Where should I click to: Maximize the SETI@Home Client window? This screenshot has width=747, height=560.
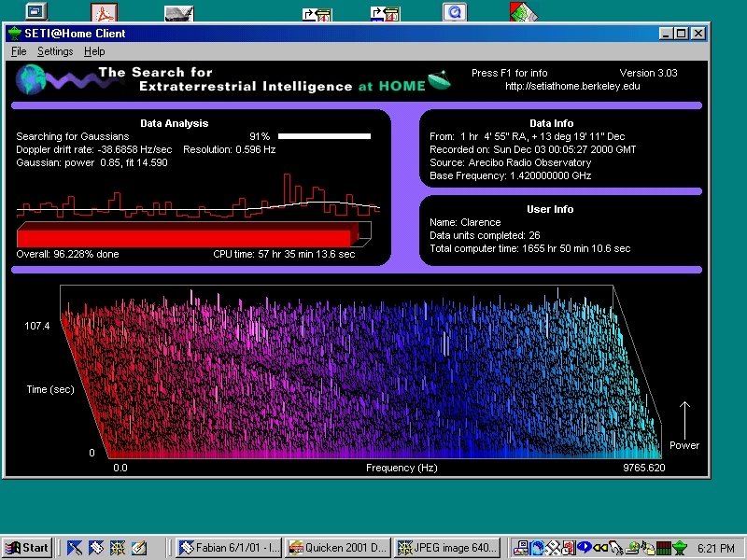coord(682,34)
